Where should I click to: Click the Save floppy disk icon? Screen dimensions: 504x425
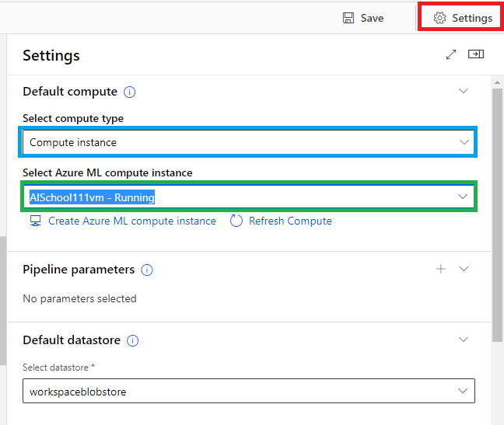click(348, 18)
